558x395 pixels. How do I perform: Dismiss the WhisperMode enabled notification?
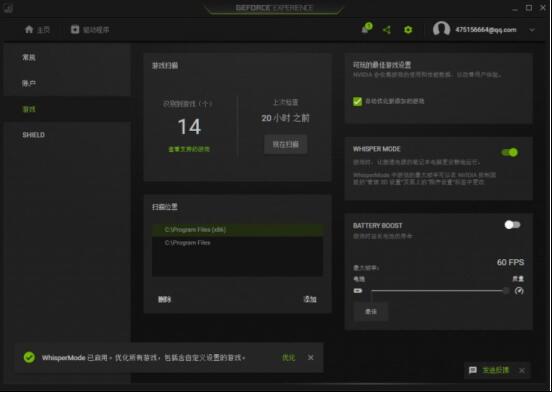pyautogui.click(x=310, y=358)
